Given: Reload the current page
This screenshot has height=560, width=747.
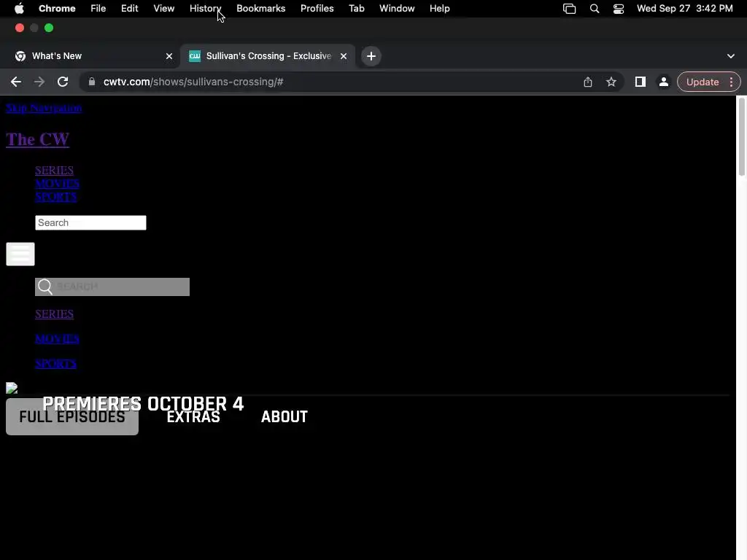Looking at the screenshot, I should pyautogui.click(x=63, y=82).
